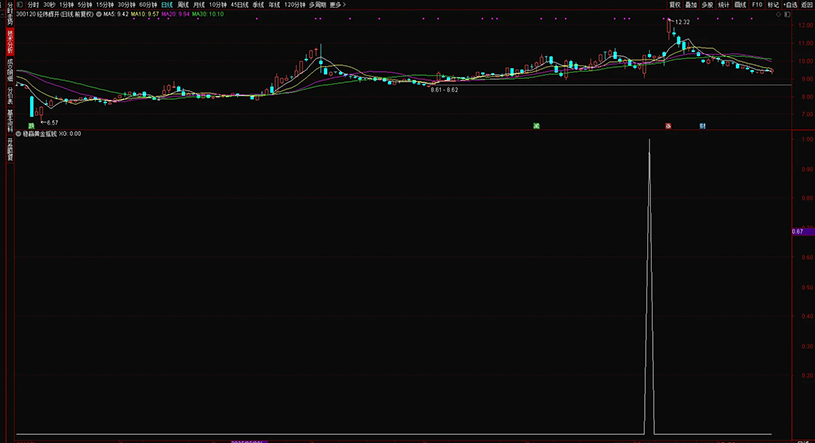Click the 300120 stock title label
815x443 pixels.
tap(55, 15)
